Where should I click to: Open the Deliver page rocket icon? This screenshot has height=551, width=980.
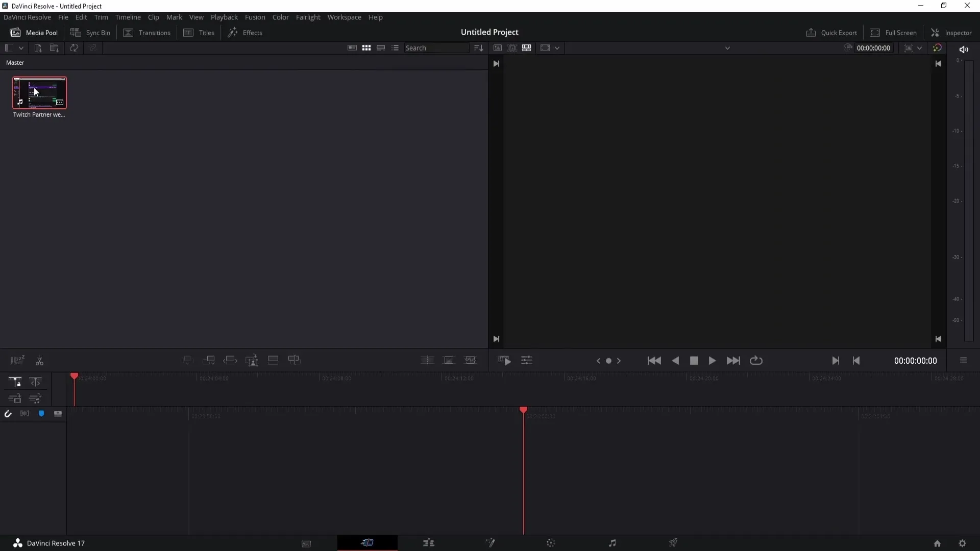click(673, 543)
